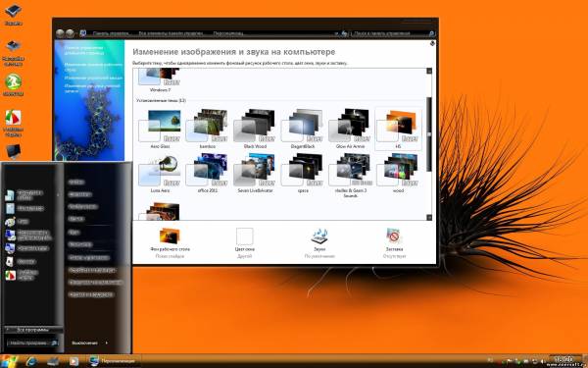This screenshot has height=368, width=588.
Task: Click the Персонализация taskbar button
Action: click(114, 361)
